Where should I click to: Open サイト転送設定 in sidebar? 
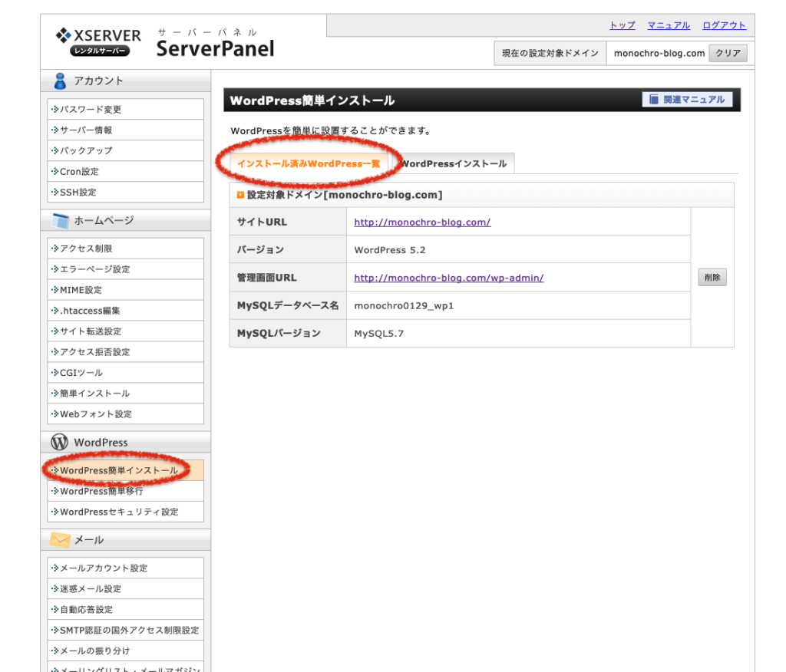[x=125, y=331]
